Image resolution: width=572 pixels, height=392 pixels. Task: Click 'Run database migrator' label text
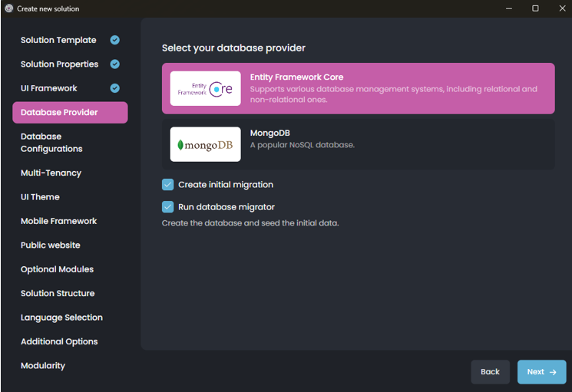pos(226,207)
